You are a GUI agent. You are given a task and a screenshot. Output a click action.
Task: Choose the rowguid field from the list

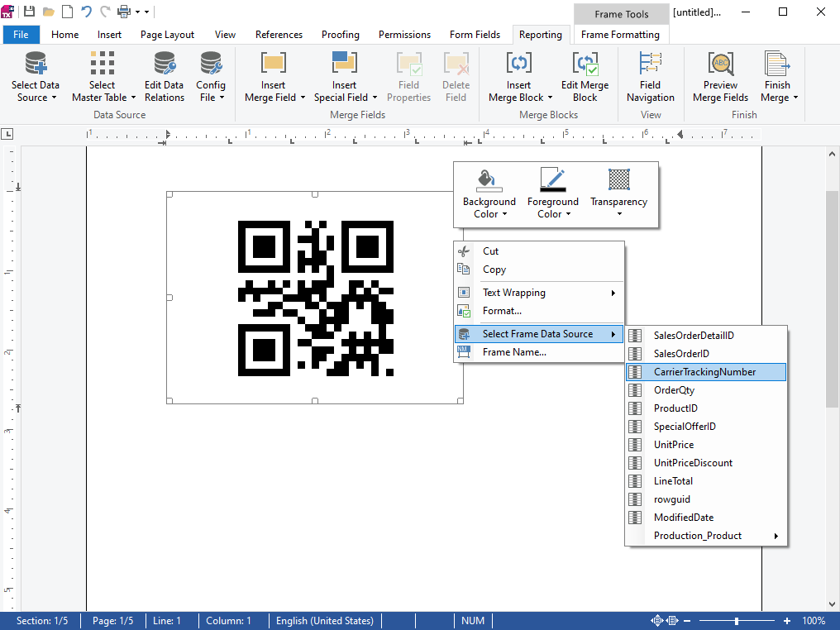click(672, 499)
